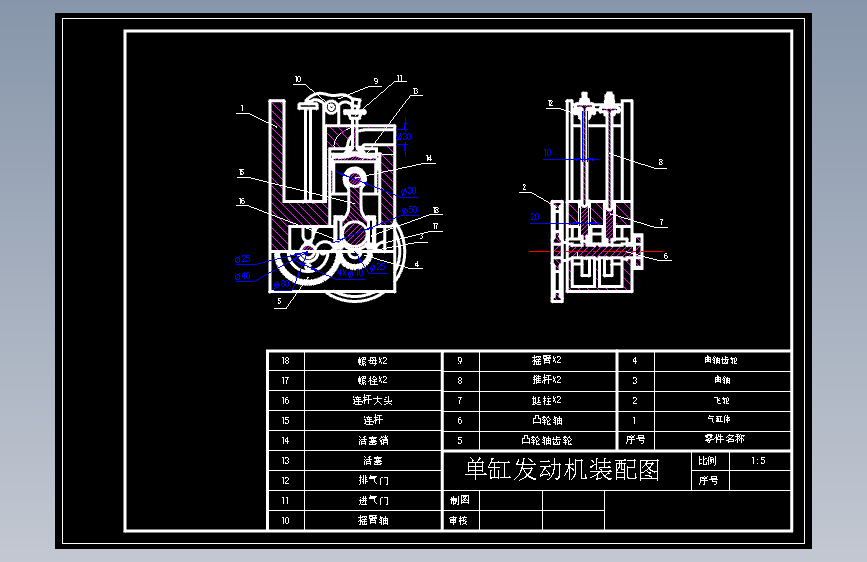Click the parts table cell numbered 9

tap(460, 361)
